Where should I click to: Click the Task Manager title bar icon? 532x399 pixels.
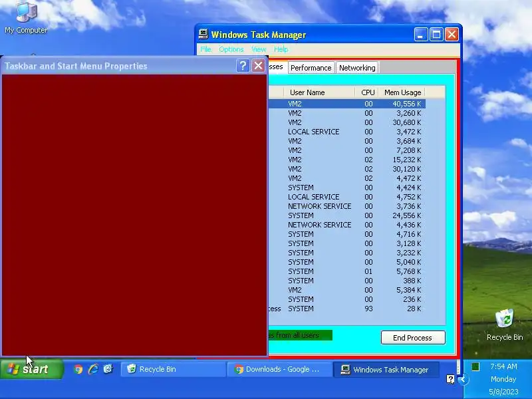point(203,35)
